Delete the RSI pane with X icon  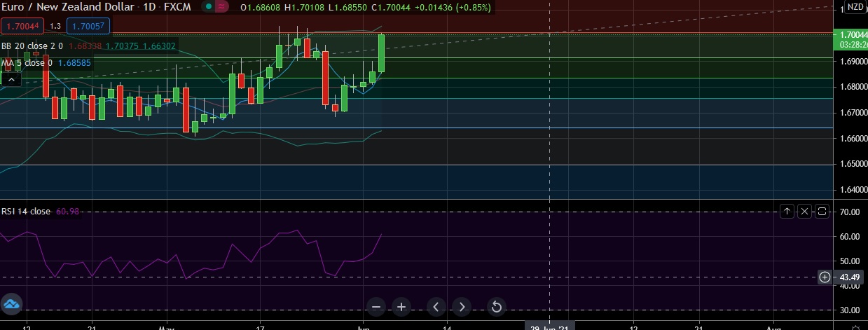click(804, 211)
